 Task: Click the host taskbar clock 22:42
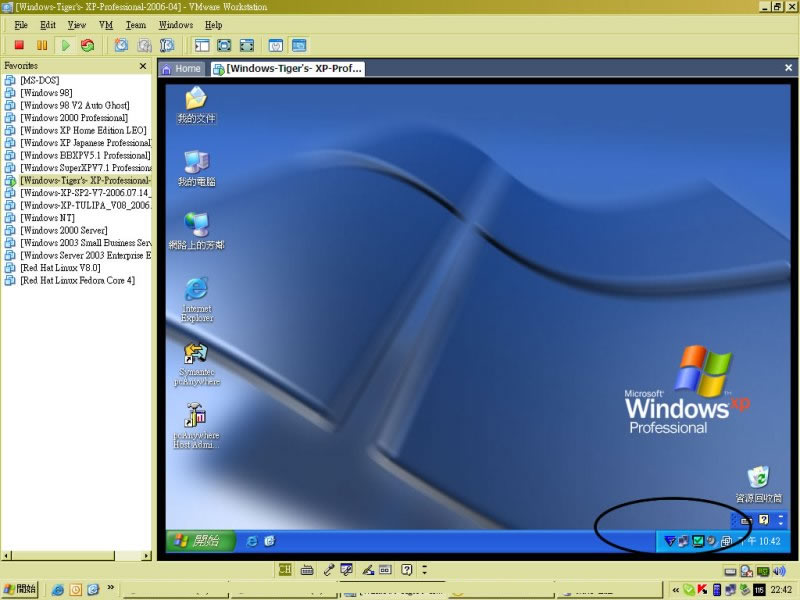coord(781,590)
